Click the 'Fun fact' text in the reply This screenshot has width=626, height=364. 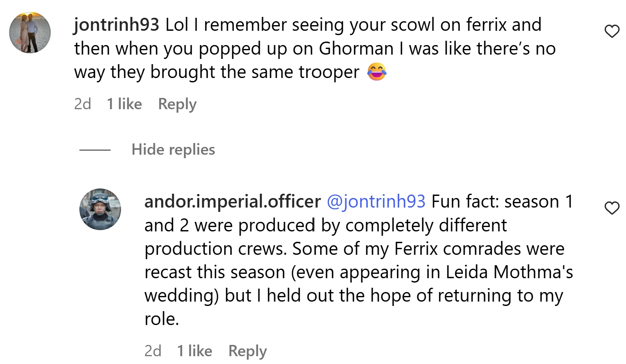[464, 201]
